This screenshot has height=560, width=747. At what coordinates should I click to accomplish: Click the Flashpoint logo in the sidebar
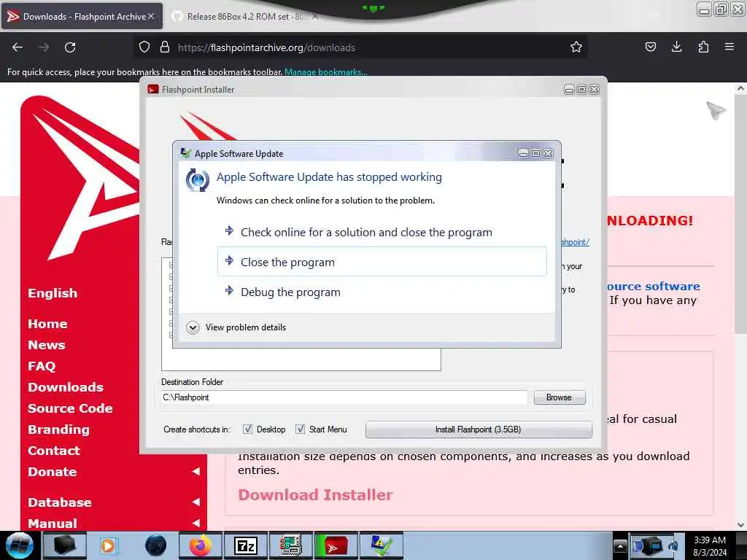pyautogui.click(x=81, y=179)
